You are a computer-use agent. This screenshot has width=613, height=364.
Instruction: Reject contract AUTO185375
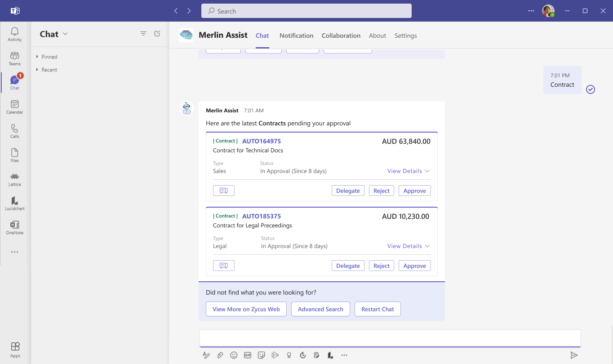tap(382, 266)
